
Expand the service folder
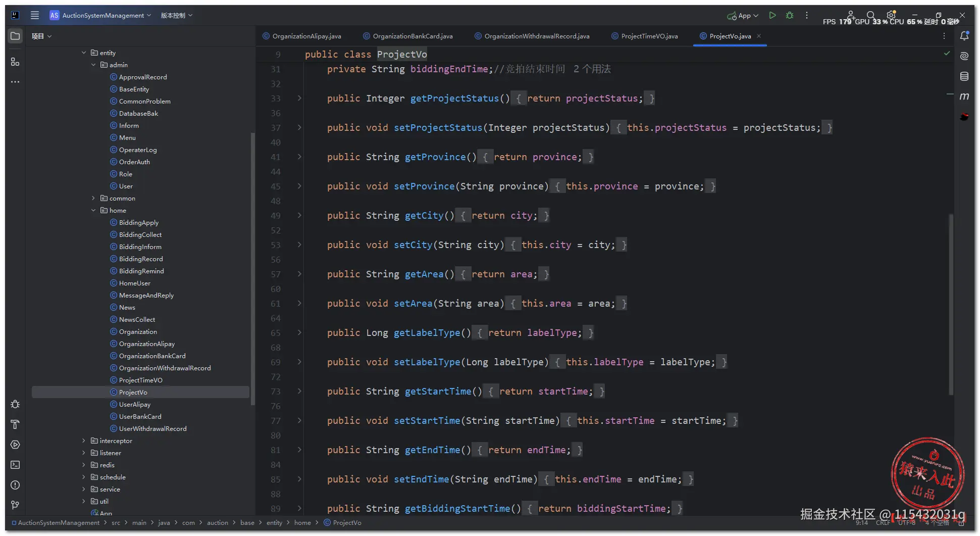click(x=84, y=489)
